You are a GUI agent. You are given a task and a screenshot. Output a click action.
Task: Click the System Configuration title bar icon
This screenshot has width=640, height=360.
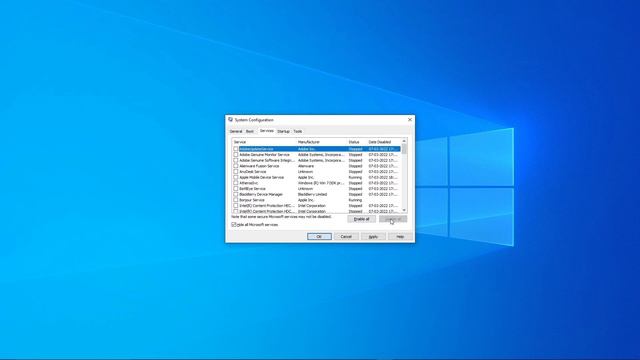coord(231,120)
